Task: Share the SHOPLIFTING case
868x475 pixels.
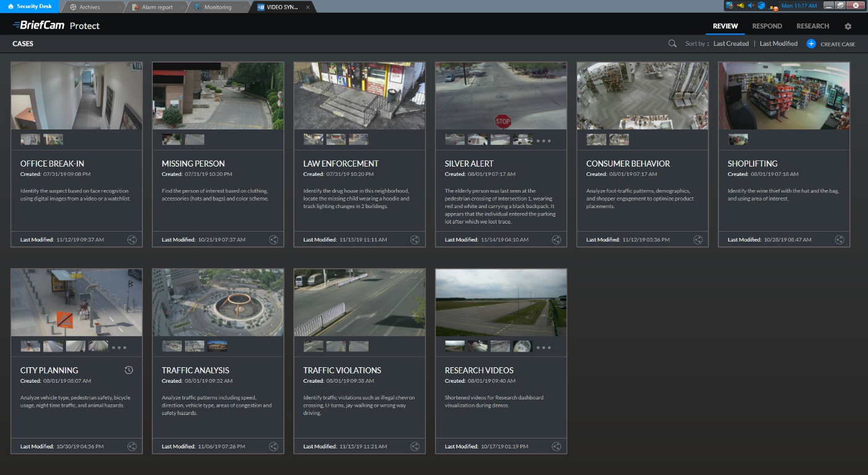Action: point(840,240)
